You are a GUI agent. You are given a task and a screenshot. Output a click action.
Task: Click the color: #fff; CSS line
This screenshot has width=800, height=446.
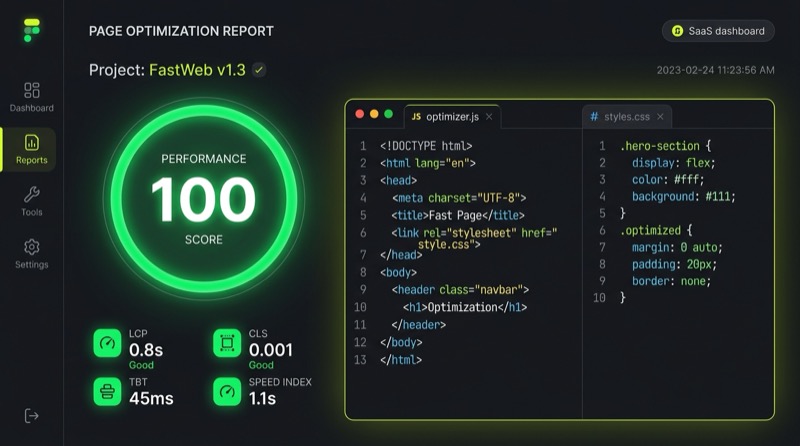(668, 180)
